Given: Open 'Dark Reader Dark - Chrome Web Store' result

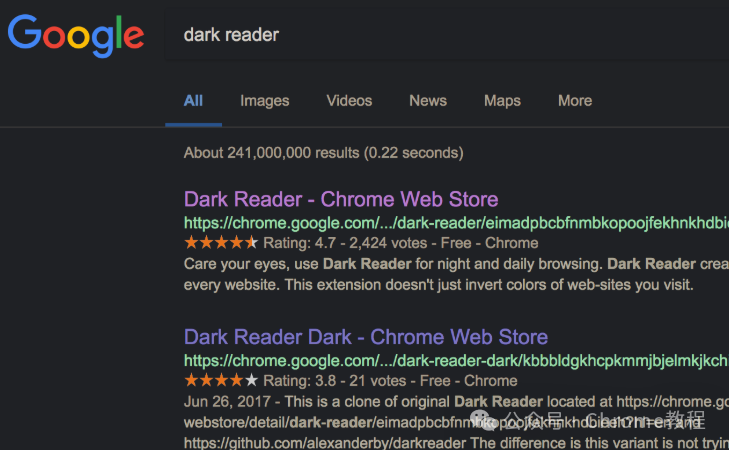Looking at the screenshot, I should (x=365, y=337).
